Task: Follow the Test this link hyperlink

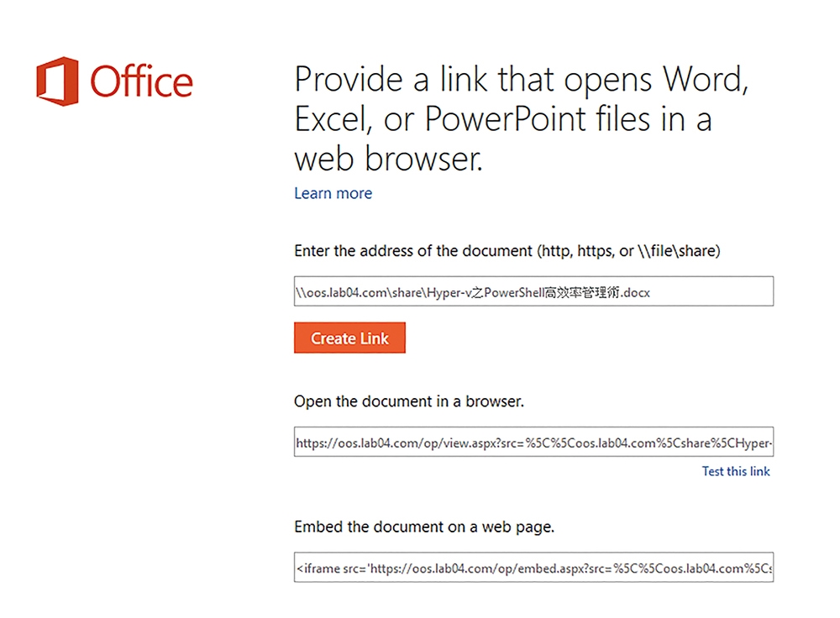Action: (736, 471)
